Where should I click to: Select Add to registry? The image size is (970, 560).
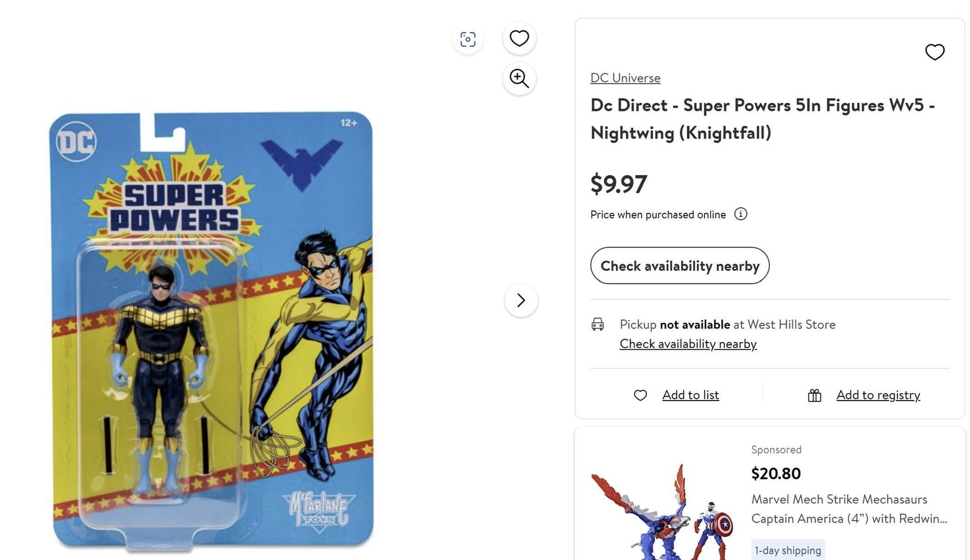click(x=878, y=395)
